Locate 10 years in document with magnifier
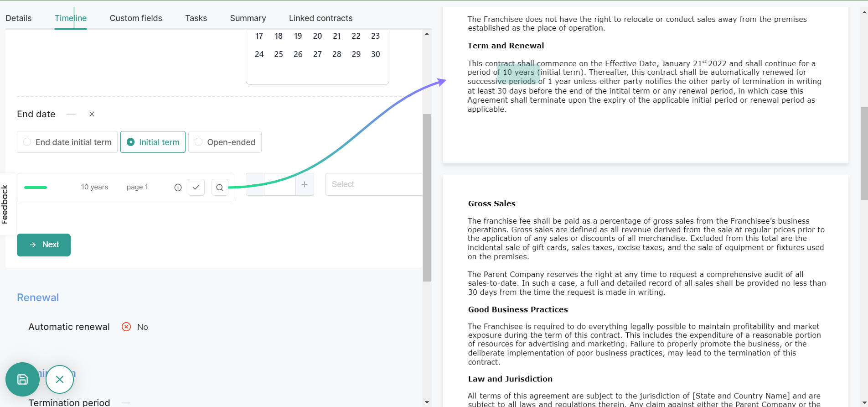This screenshot has height=407, width=868. point(220,188)
